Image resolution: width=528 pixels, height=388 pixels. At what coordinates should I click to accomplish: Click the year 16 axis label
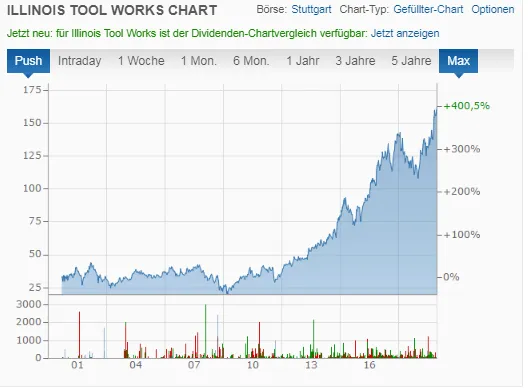(369, 365)
